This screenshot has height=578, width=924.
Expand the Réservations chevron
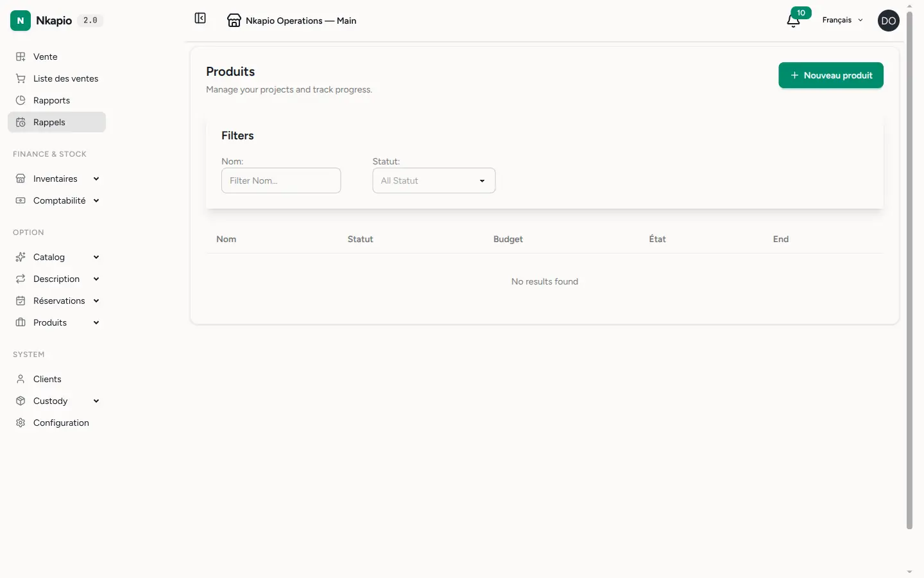point(96,301)
